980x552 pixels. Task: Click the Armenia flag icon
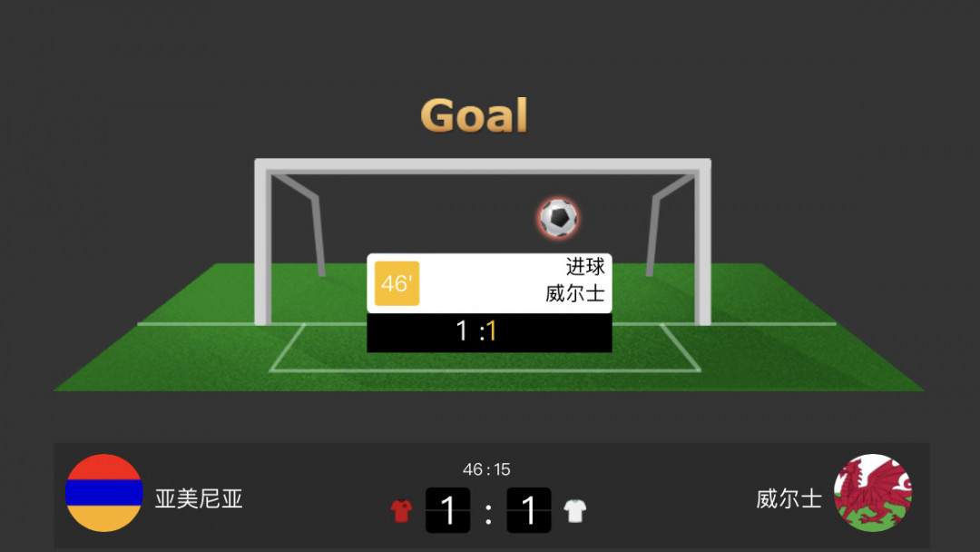pyautogui.click(x=103, y=493)
